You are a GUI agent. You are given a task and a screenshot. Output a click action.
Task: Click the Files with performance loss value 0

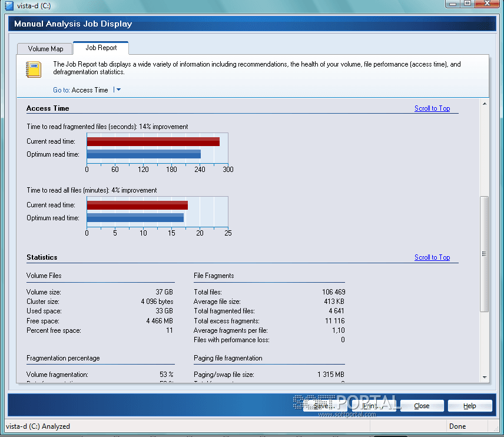pos(343,340)
